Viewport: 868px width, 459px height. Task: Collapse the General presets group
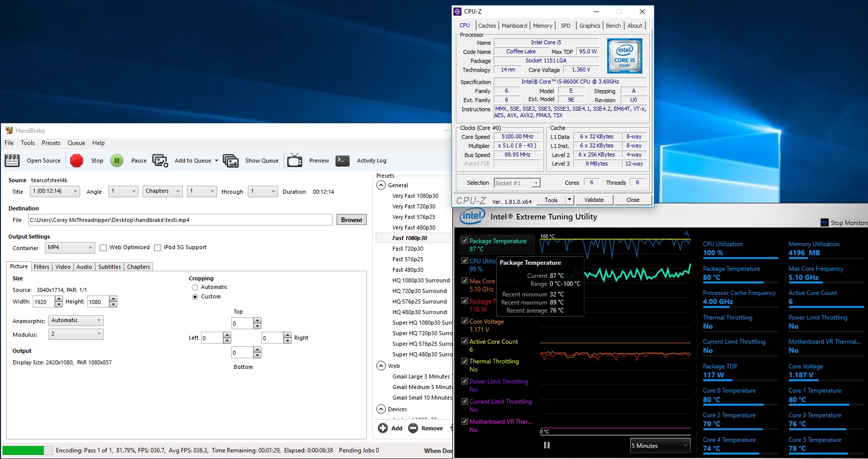tap(381, 185)
